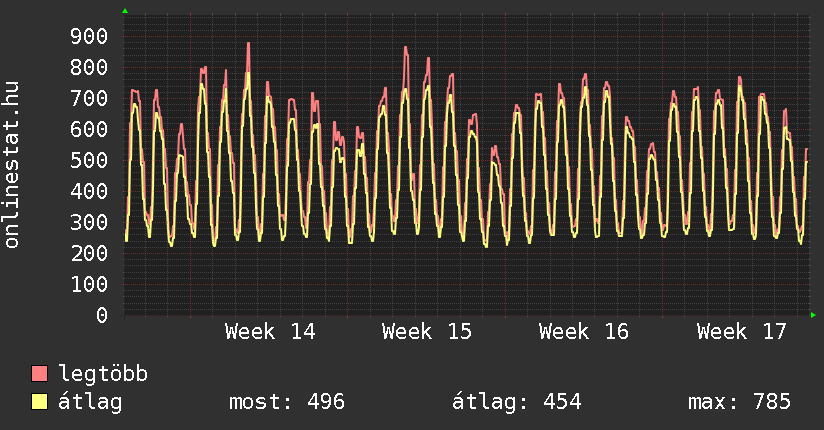Click the 900 y-axis label

tap(88, 37)
